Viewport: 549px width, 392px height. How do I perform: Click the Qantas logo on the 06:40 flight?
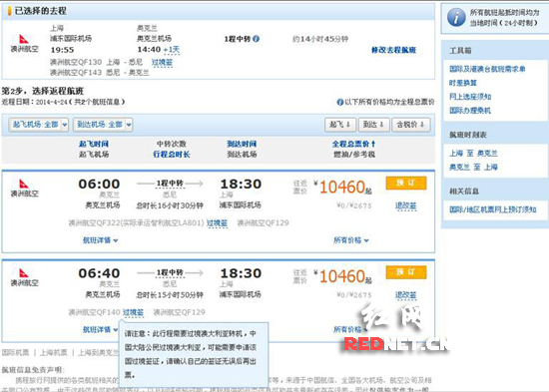point(24,272)
